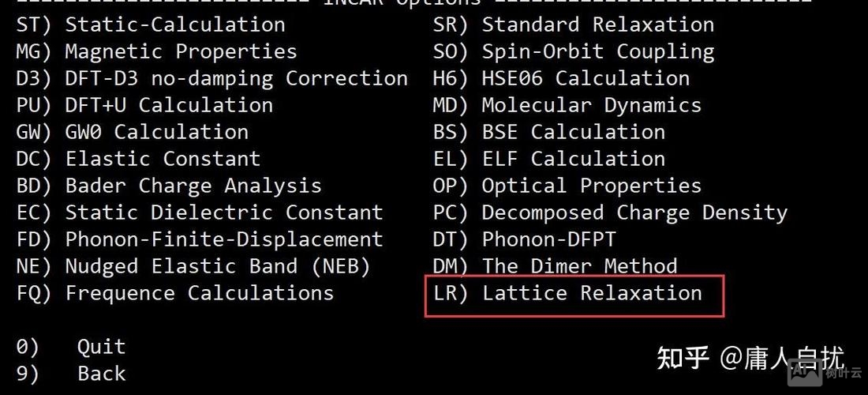Select PU) DFT+U Calculation line
Screen dimensions: 868x395
coord(144,105)
